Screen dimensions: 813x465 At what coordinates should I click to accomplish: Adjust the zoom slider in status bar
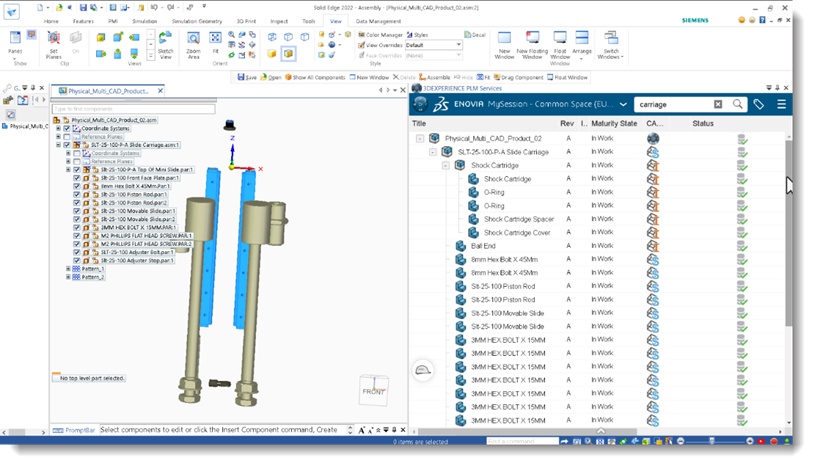[x=714, y=441]
